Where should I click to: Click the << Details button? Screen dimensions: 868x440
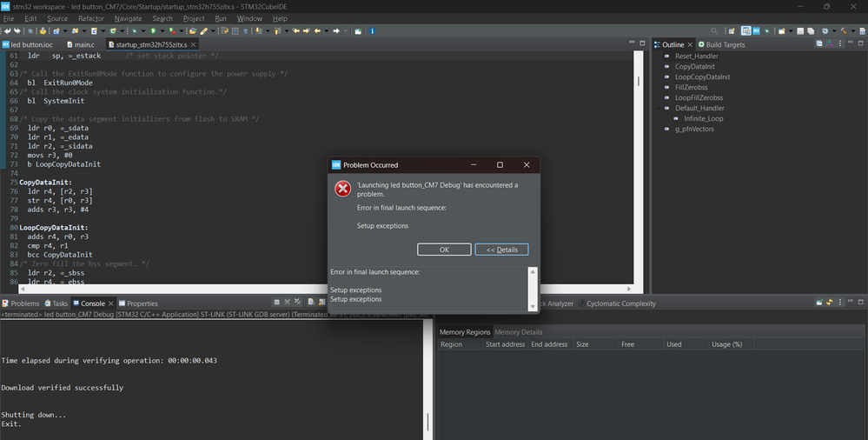(x=501, y=250)
